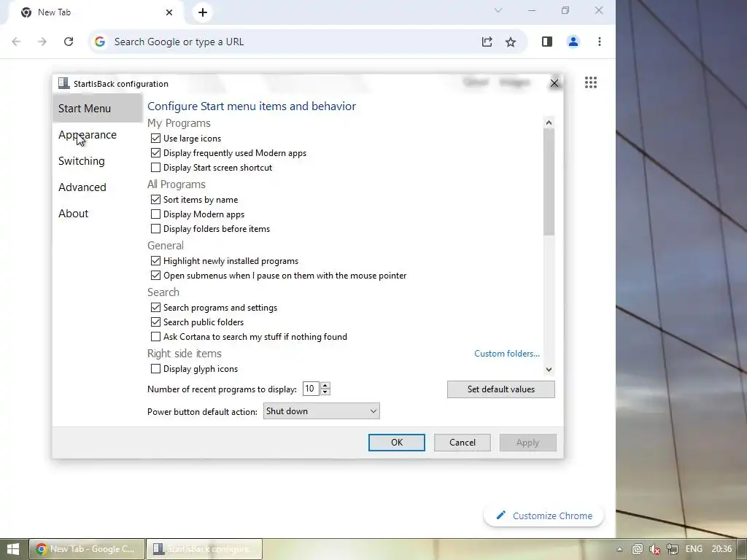Screen dimensions: 747x560
Task: Open Power button default action dropdown
Action: coord(321,411)
